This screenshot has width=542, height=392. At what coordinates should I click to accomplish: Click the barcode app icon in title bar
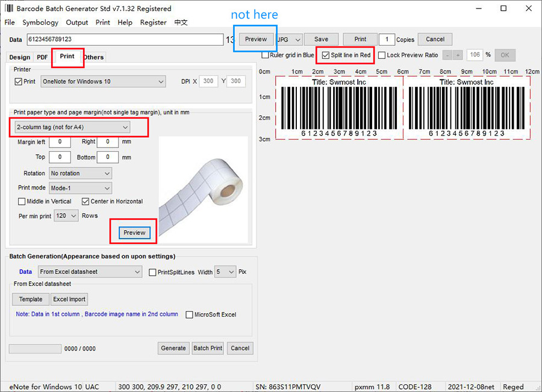(x=8, y=8)
